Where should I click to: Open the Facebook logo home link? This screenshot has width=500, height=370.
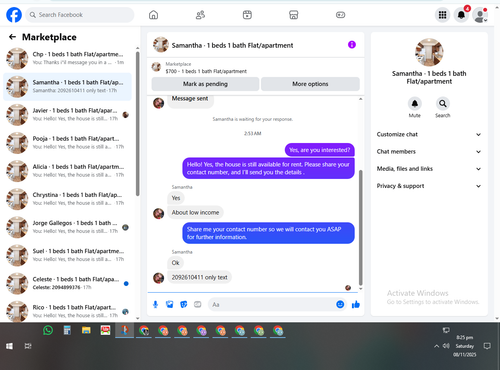[14, 15]
